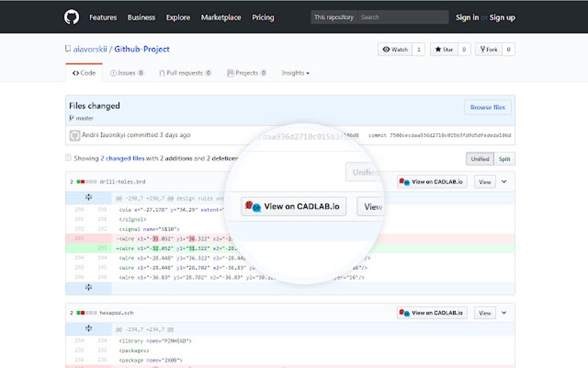
Task: Select the Watch eye icon
Action: pos(387,49)
